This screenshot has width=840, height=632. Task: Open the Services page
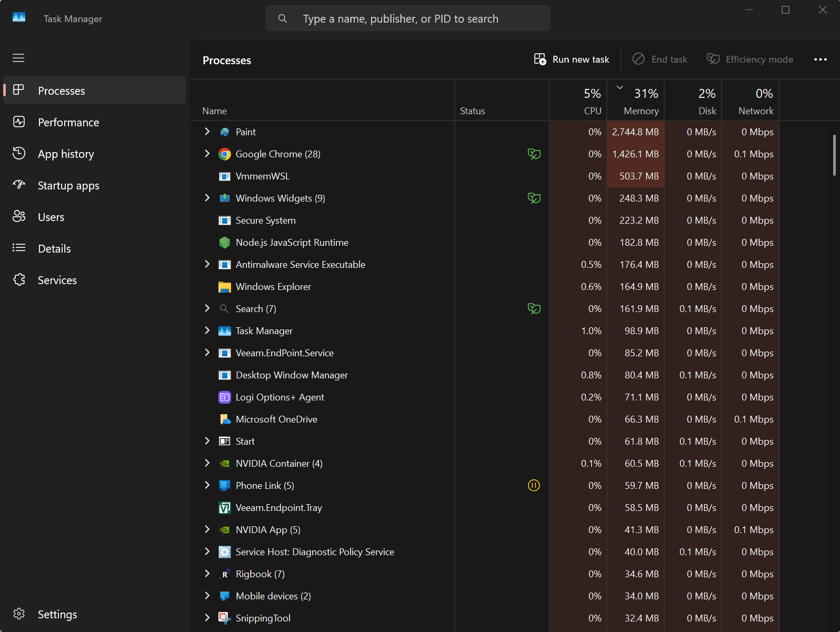click(x=95, y=280)
